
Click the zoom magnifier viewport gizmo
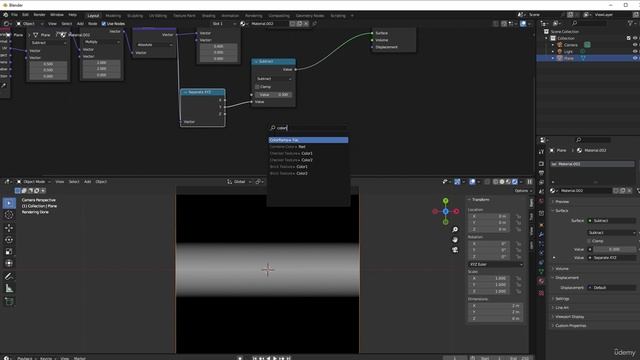pos(455,230)
